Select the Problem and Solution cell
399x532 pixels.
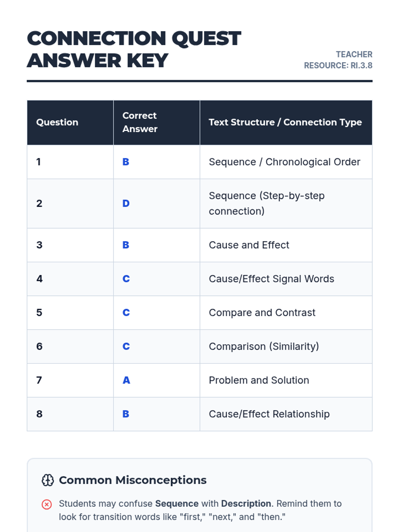(259, 380)
